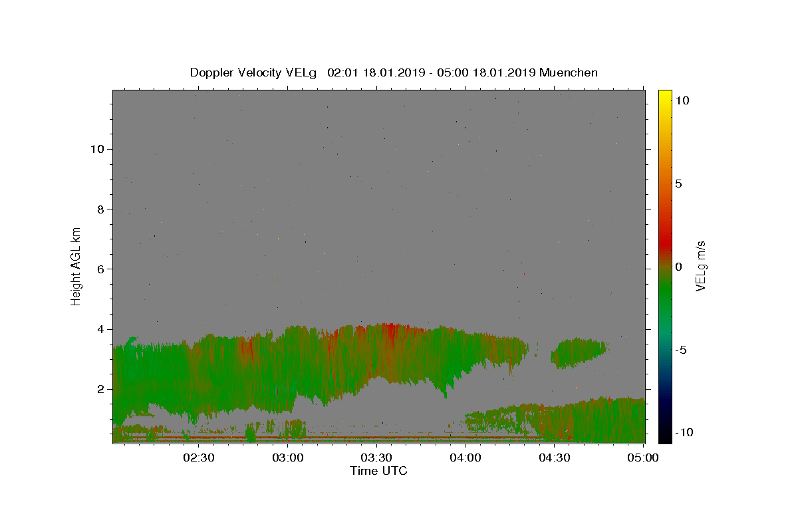Click the 04:00 time tick label

(466, 458)
